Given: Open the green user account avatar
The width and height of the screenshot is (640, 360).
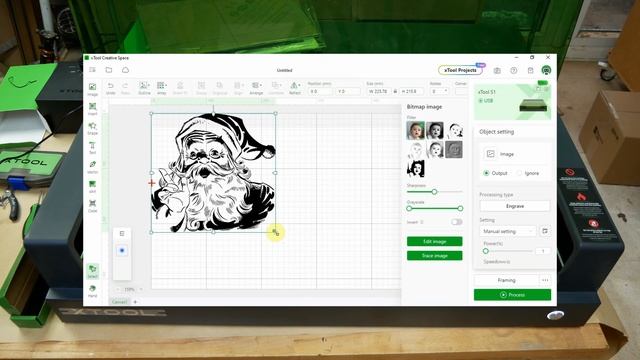Looking at the screenshot, I should 547,70.
